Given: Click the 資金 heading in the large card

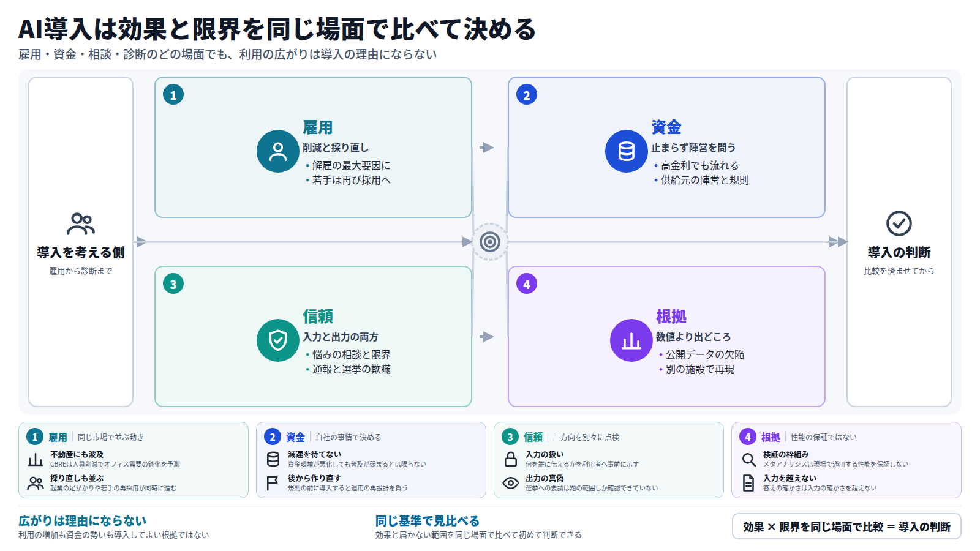Looking at the screenshot, I should pos(666,127).
